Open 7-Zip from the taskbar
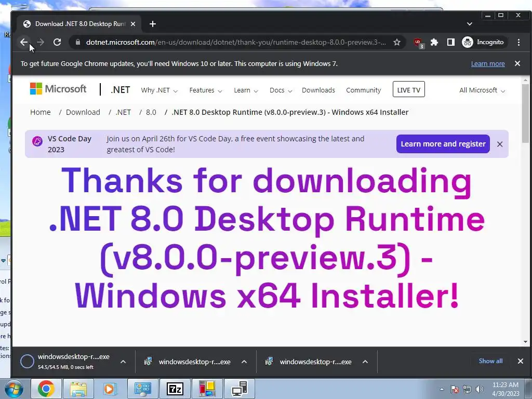Screen dimensions: 532x399 [x=175, y=389]
